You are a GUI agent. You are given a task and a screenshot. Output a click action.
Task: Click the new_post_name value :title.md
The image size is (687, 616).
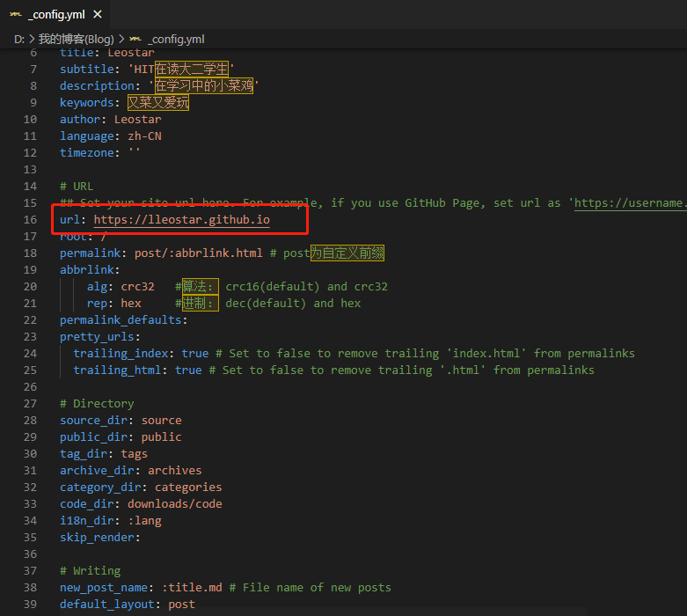tap(192, 587)
